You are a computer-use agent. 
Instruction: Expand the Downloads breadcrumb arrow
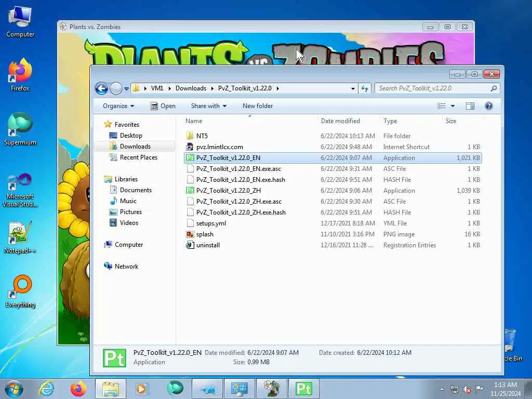point(212,88)
